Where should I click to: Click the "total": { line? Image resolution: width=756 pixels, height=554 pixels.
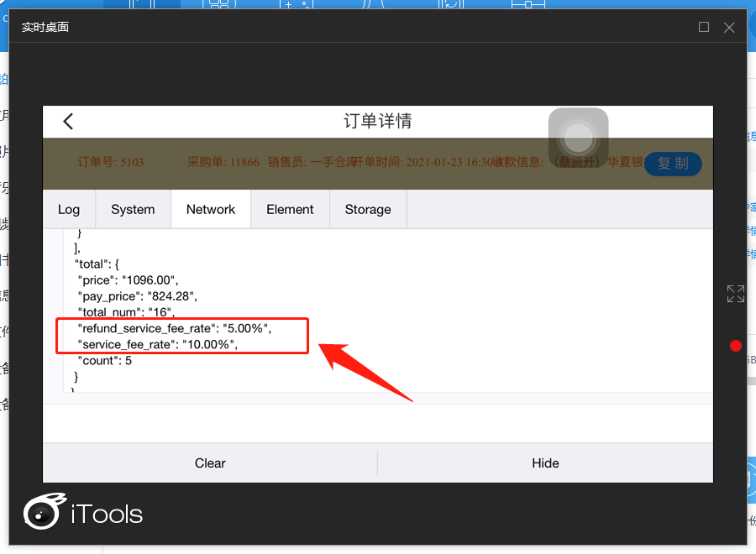click(x=97, y=264)
